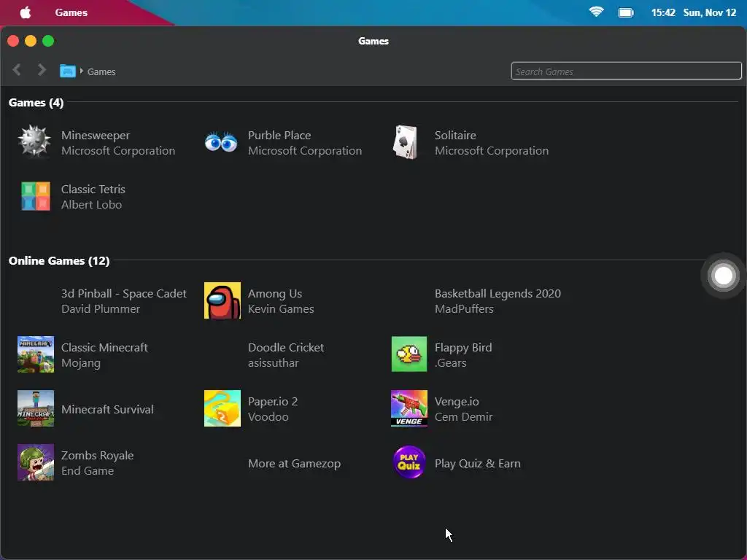Screen dimensions: 747x560
Task: Open the Games menu in the menu bar
Action: [71, 12]
